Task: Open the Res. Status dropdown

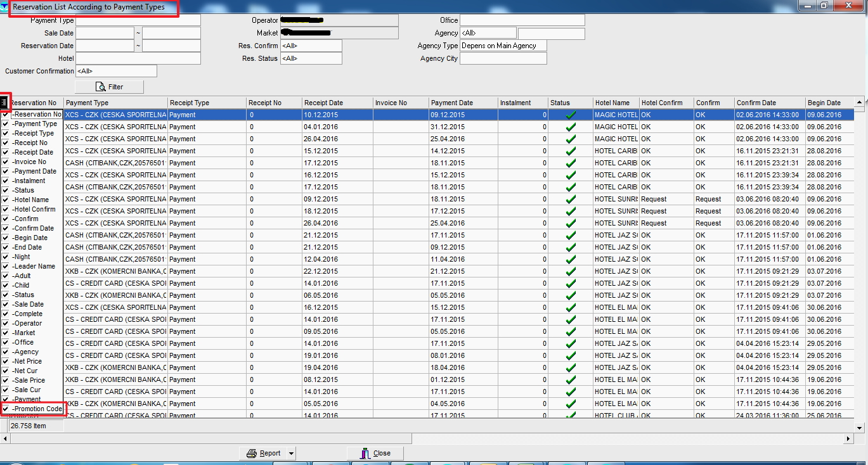Action: tap(311, 58)
